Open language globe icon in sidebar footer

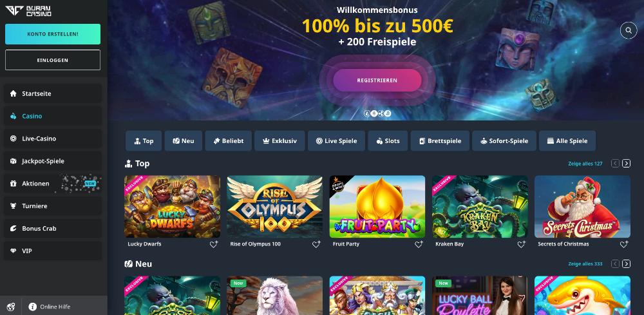point(11,307)
